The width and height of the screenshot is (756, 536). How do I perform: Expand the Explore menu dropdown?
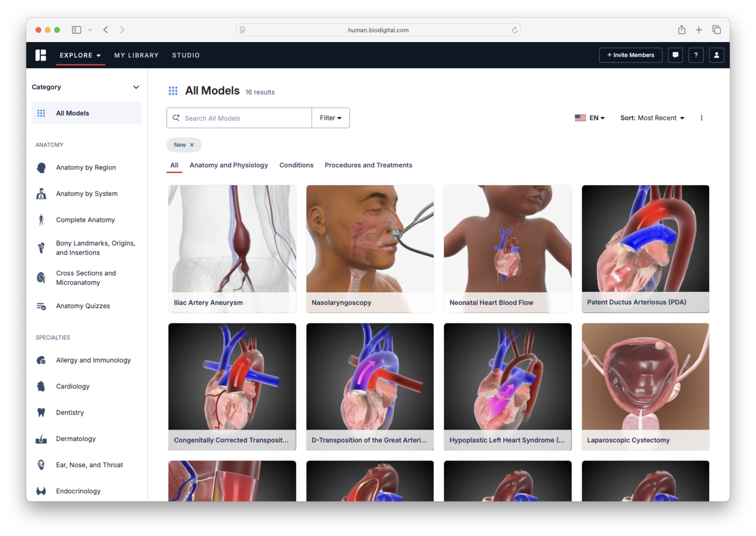(80, 55)
